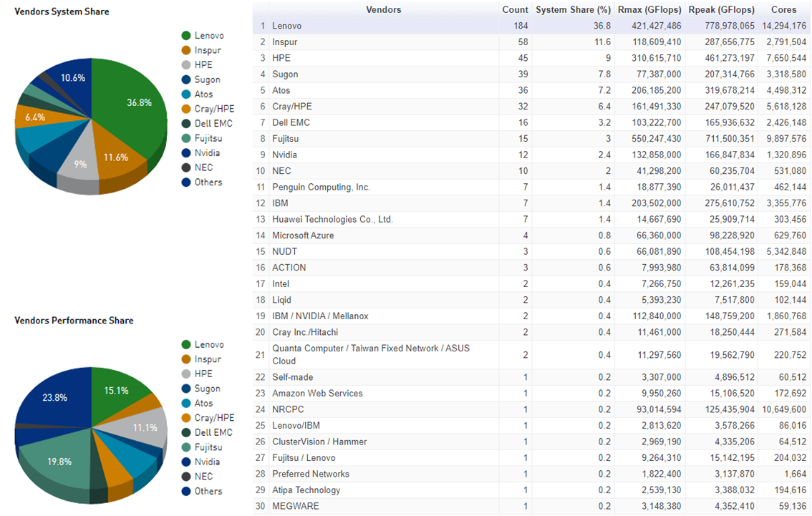Toggle Sugon in System Share legend

[201, 79]
